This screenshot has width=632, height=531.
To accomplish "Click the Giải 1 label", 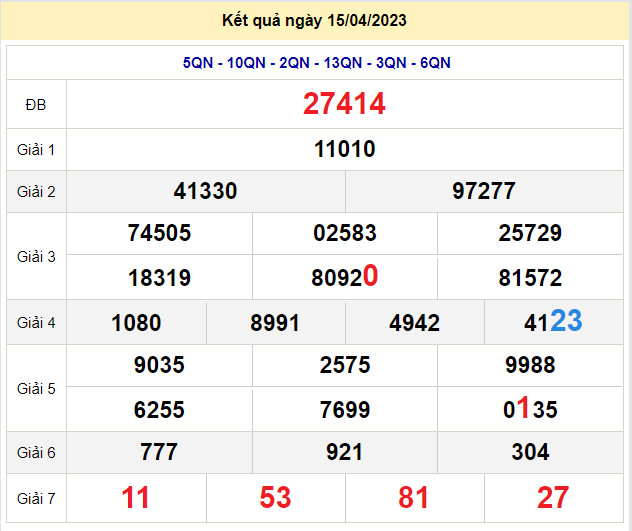I will point(36,150).
